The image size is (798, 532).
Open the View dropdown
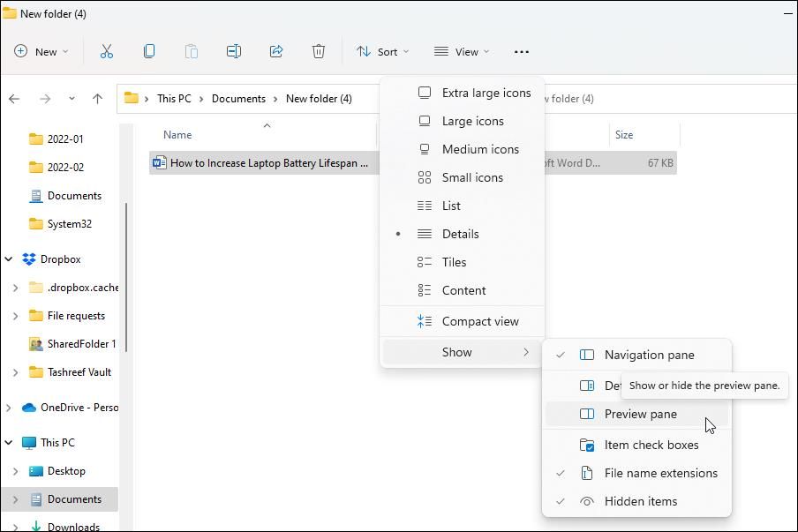pos(462,52)
